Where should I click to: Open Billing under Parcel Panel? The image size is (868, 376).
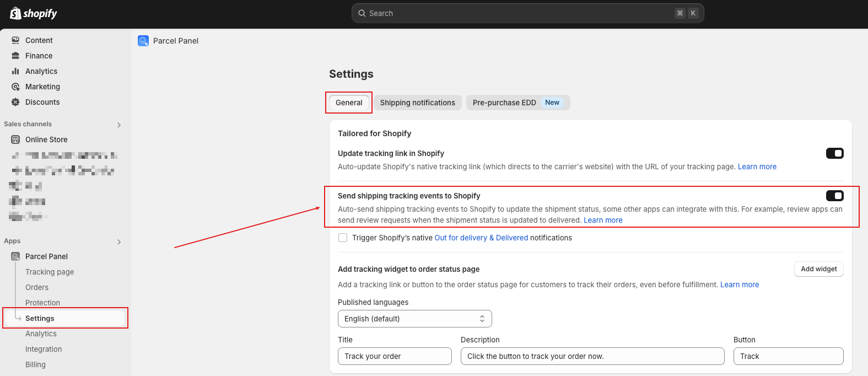35,364
